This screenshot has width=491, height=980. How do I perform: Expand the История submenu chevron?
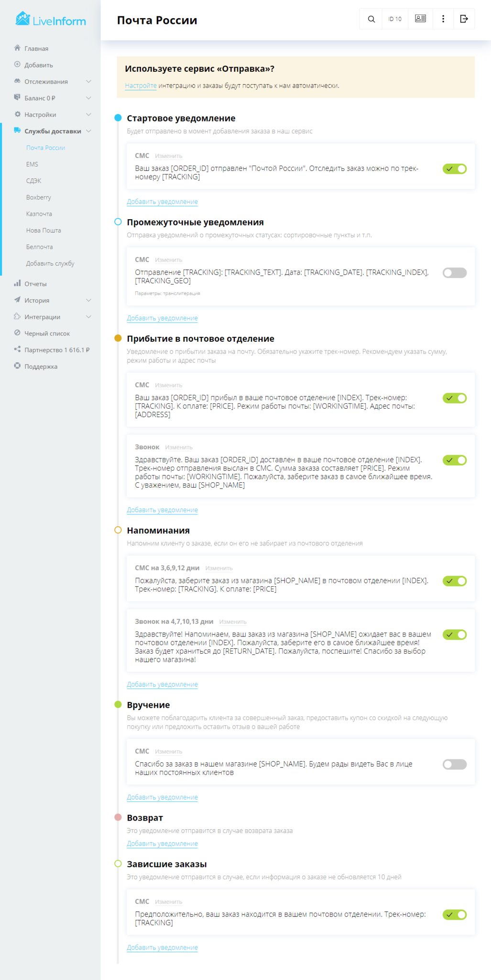(88, 300)
